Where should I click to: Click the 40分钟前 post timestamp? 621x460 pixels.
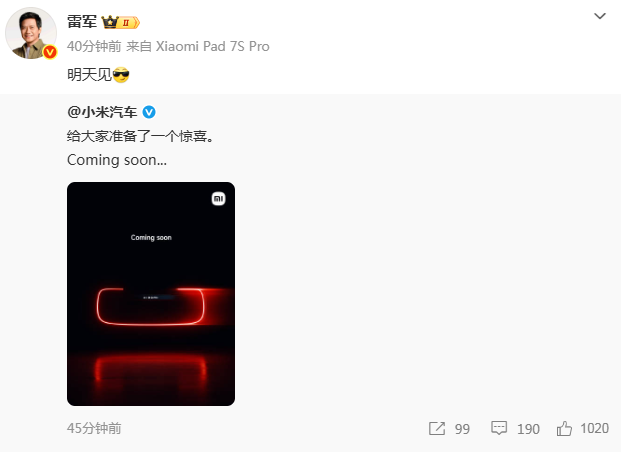tap(94, 46)
